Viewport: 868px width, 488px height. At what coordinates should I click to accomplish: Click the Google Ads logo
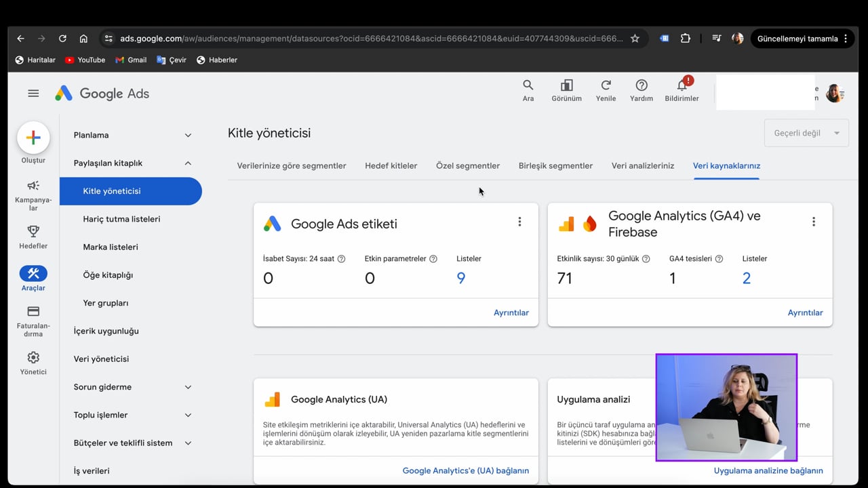[102, 94]
